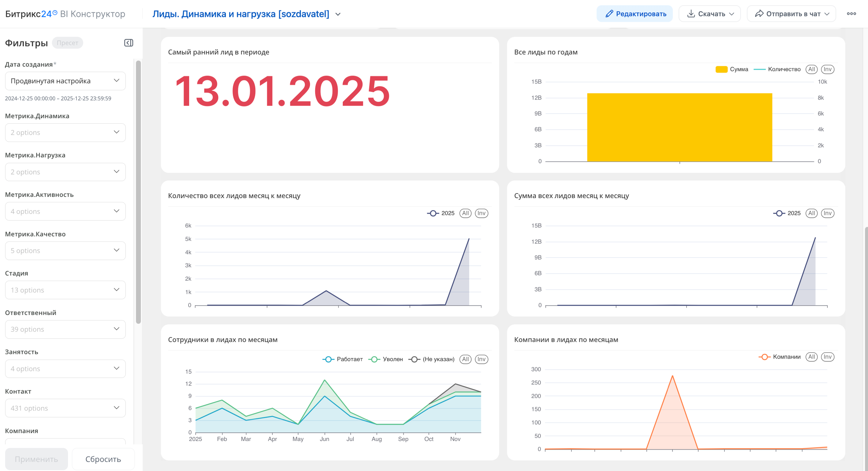Click the yellow Сумма legend color swatch
This screenshot has height=471, width=868.
point(721,69)
